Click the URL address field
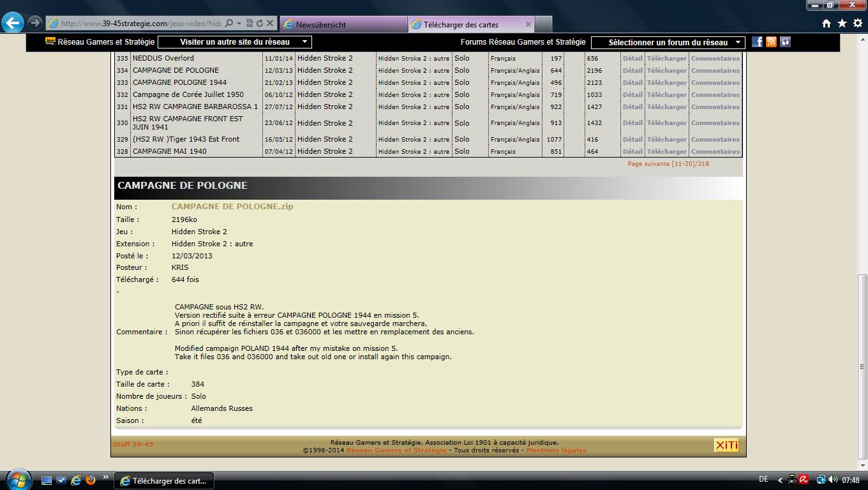868x490 pixels. pyautogui.click(x=142, y=24)
